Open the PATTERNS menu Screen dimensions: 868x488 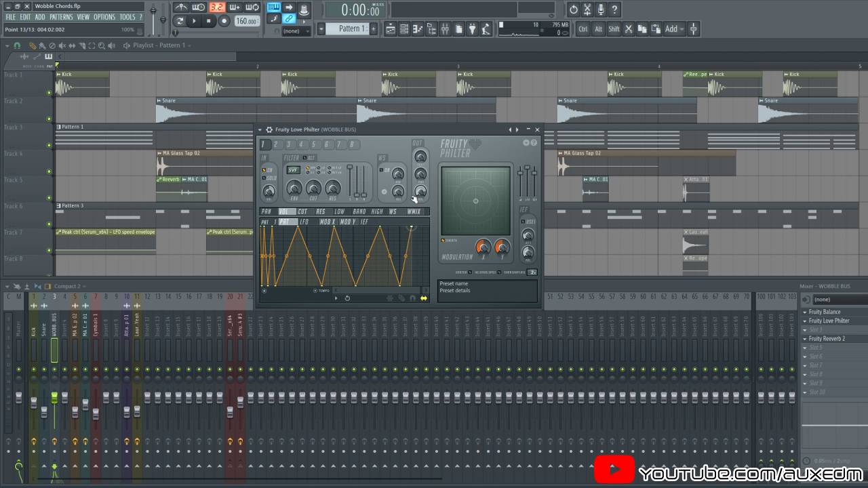[x=61, y=17]
